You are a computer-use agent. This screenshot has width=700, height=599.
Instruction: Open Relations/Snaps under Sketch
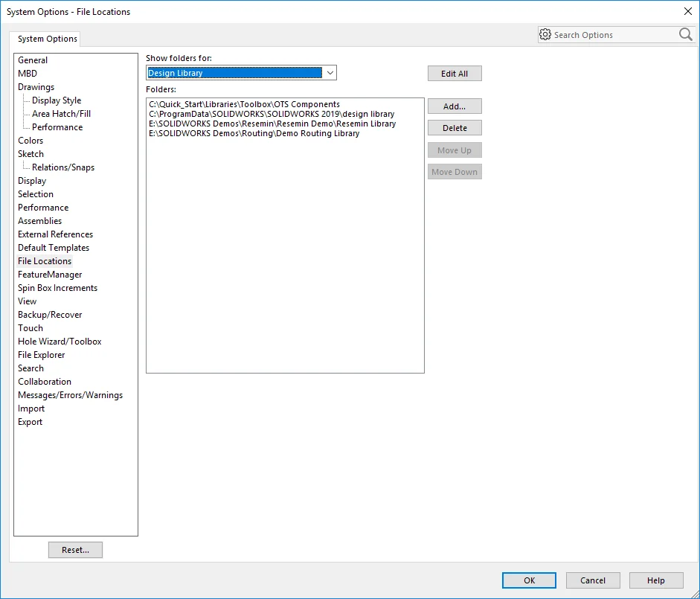click(x=63, y=167)
